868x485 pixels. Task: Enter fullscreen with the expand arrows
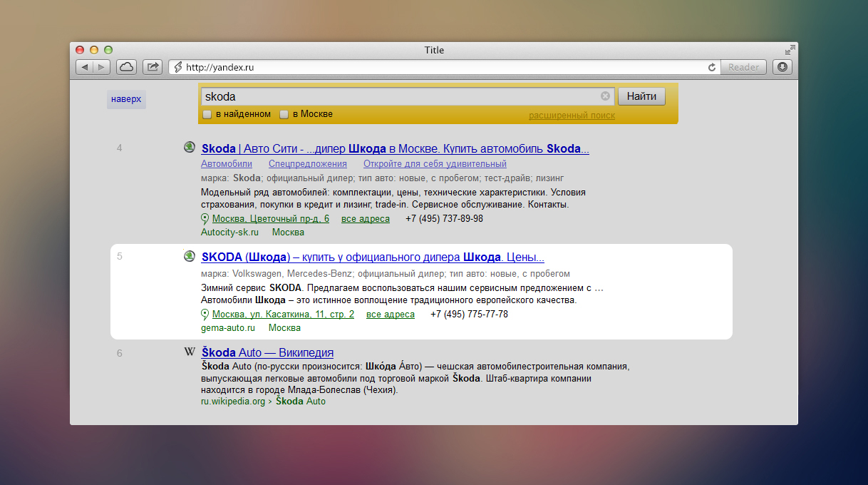790,50
